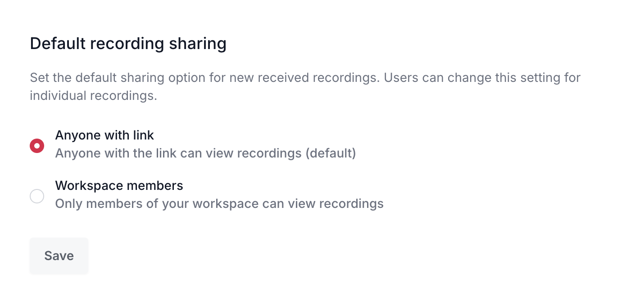Click the "(default)" text in first option

pos(331,153)
